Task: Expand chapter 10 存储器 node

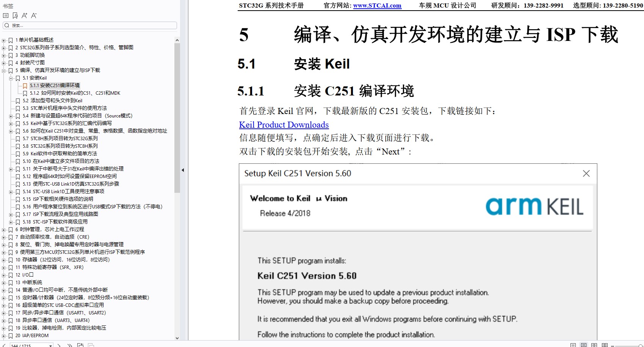Action: (4, 260)
